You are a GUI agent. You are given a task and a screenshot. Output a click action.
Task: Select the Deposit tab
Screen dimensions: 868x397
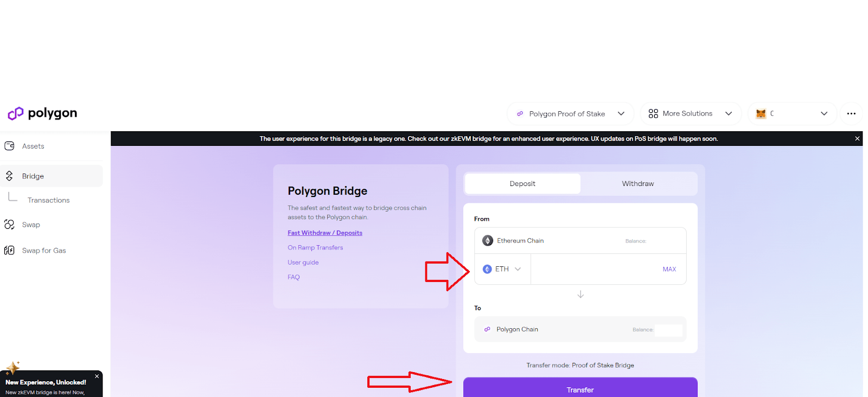pos(522,184)
